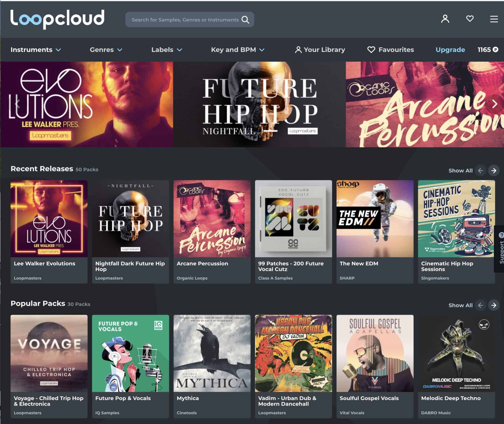Click Popular Packs next arrow
Viewport: 504px width, 424px height.
494,305
